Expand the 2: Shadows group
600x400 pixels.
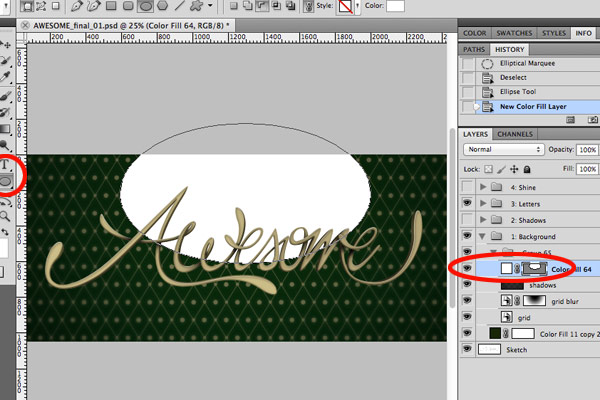(x=483, y=220)
